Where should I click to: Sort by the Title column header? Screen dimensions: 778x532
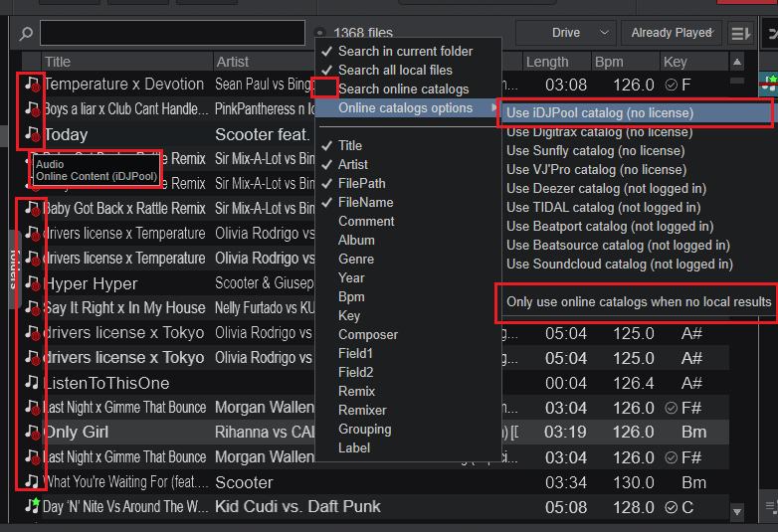click(x=127, y=62)
